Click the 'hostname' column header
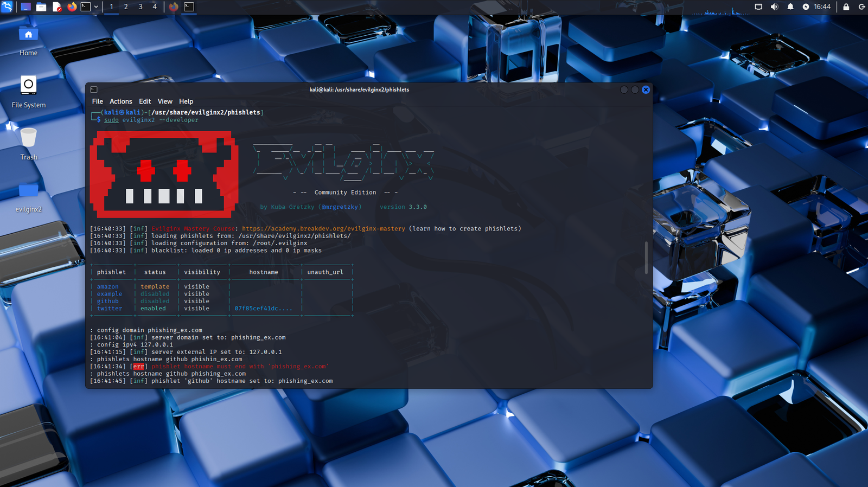 pyautogui.click(x=264, y=272)
